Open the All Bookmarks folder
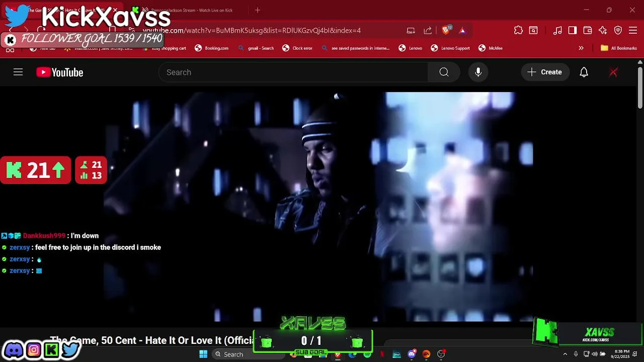644x362 pixels. [619, 48]
